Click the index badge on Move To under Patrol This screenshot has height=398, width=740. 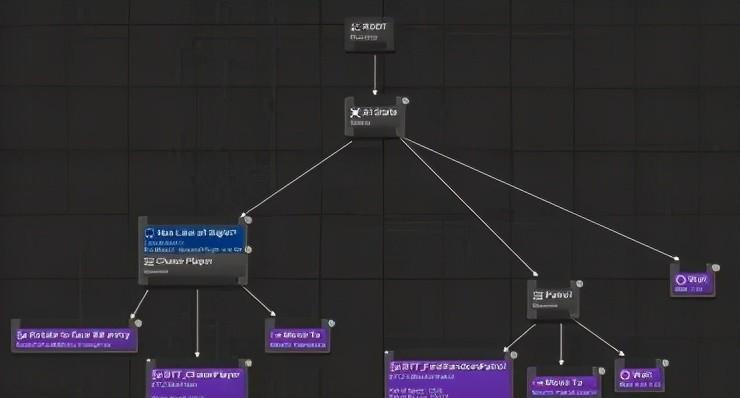pyautogui.click(x=602, y=371)
